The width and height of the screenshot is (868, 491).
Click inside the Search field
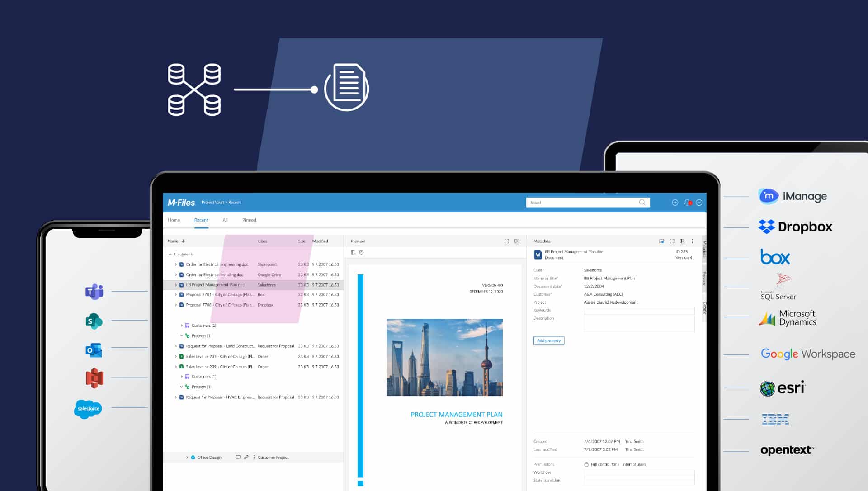tap(583, 202)
